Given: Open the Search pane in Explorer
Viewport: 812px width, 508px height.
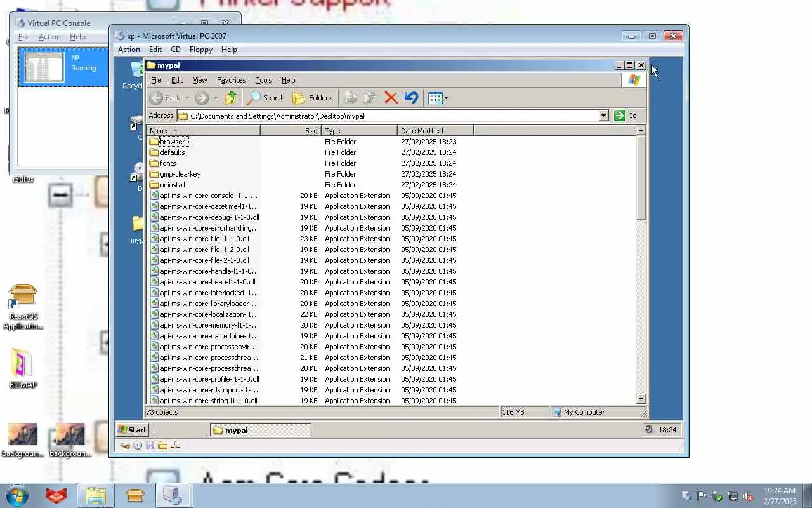Looking at the screenshot, I should [x=265, y=98].
